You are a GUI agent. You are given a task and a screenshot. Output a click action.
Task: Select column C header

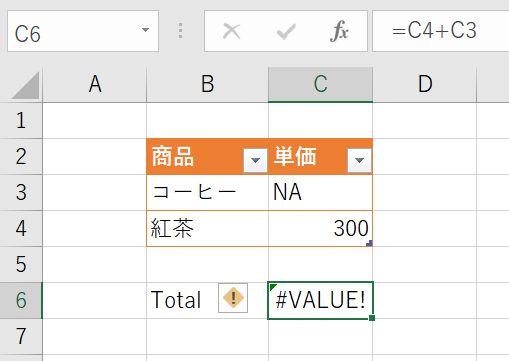coord(320,85)
